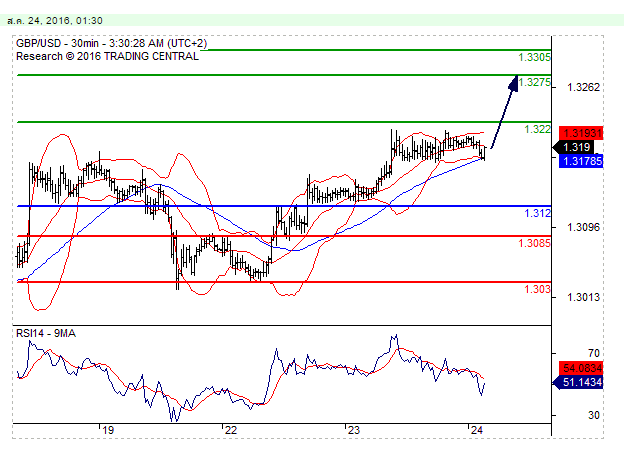The width and height of the screenshot is (624, 458).
Task: Click the GBP/USD 30min chart title
Action: (111, 43)
